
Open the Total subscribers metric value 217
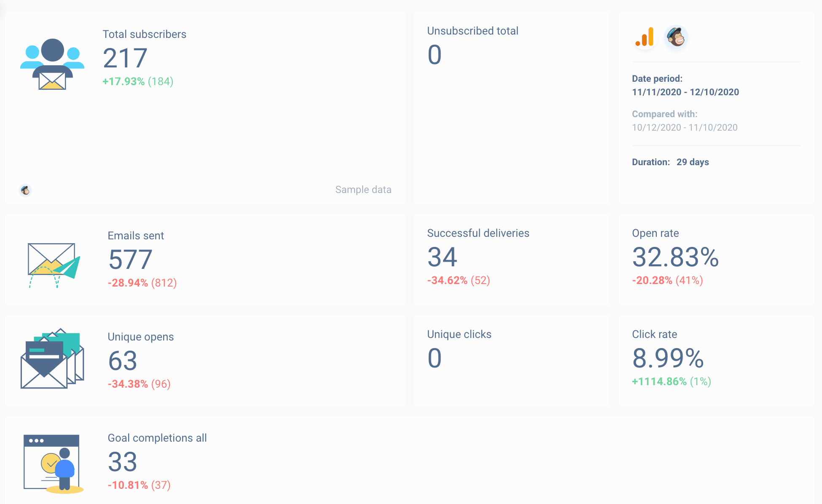(125, 58)
